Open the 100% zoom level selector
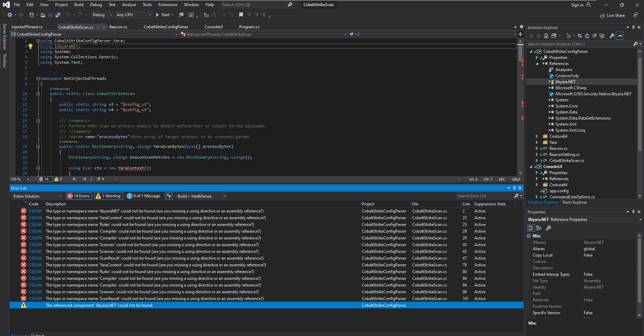This screenshot has width=644, height=336. 19,179
